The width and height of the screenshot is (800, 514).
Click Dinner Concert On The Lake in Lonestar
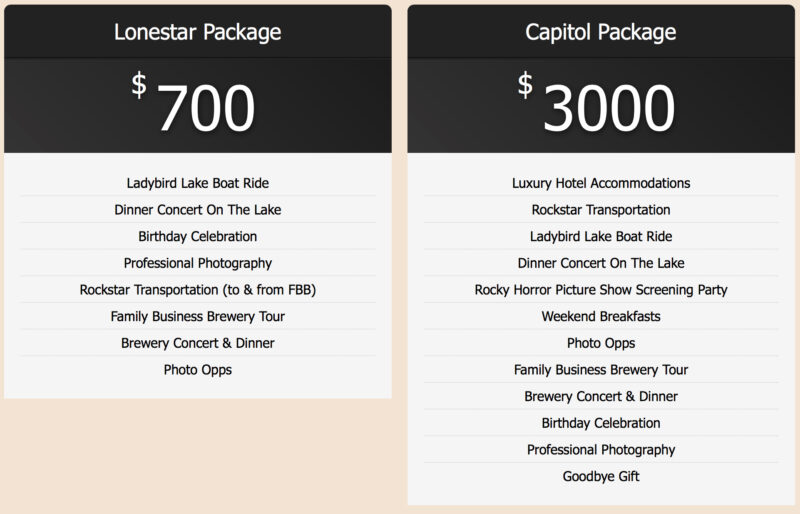coord(197,210)
